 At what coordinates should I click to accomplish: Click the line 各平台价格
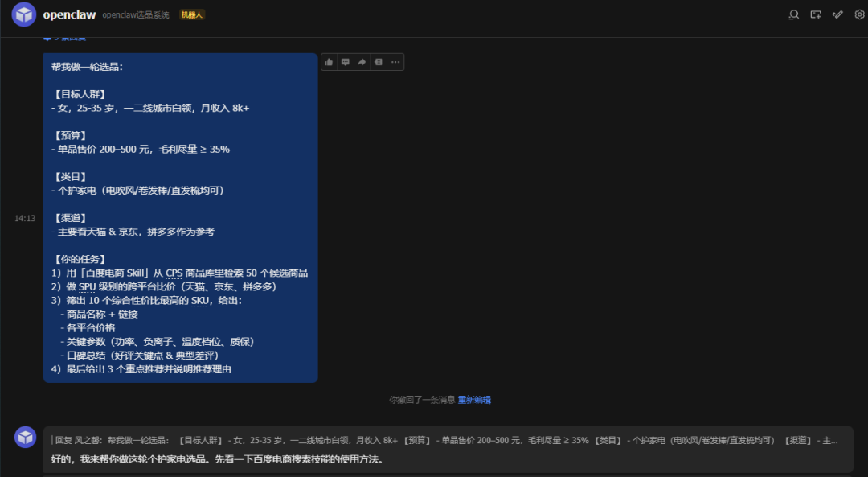tap(88, 328)
